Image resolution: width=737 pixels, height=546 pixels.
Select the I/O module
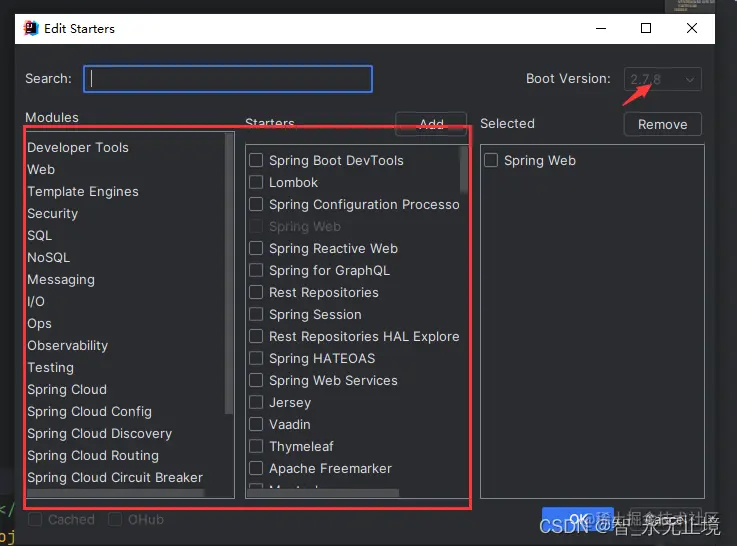pyautogui.click(x=36, y=302)
